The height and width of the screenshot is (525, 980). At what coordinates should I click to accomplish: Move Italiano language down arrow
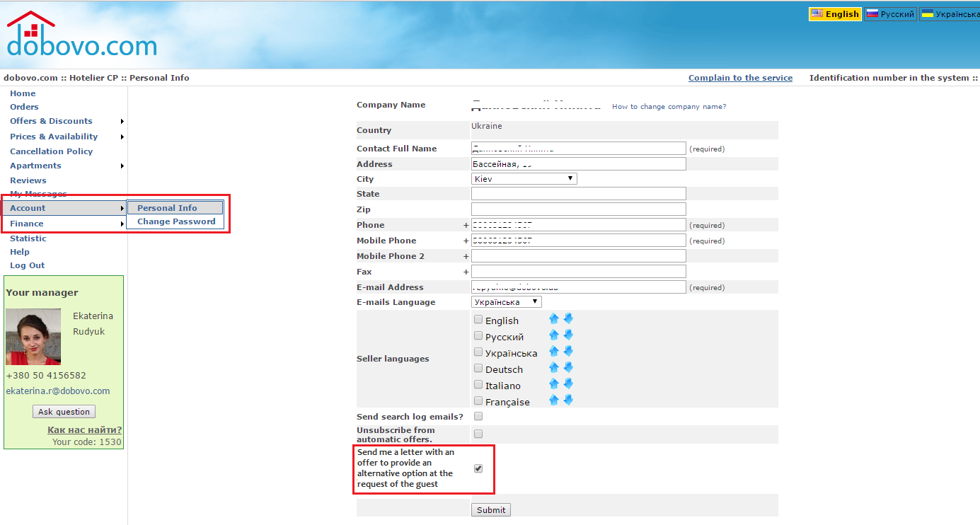tap(568, 384)
